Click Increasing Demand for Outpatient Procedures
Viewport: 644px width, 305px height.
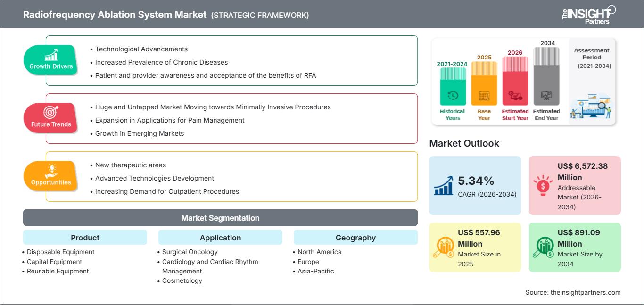[167, 191]
